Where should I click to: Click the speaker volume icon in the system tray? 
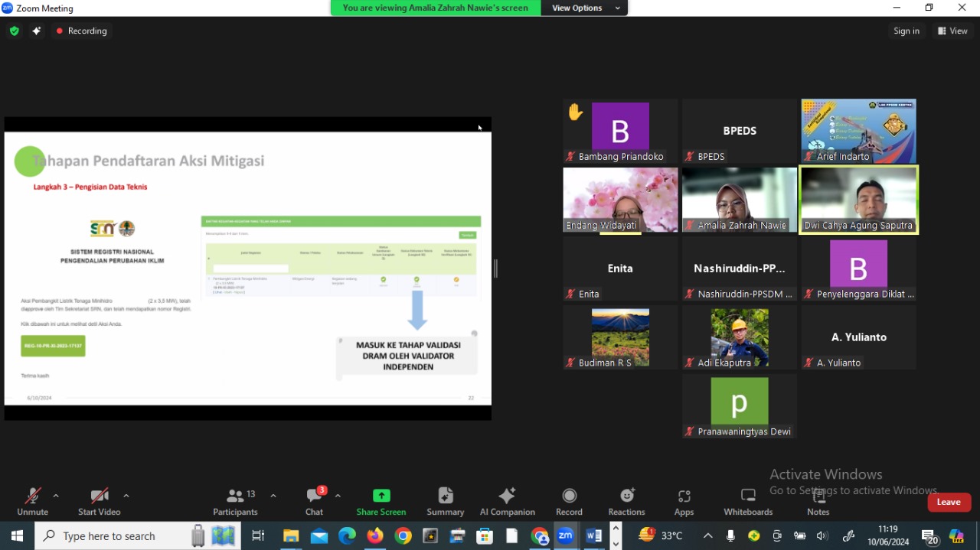[x=823, y=535]
